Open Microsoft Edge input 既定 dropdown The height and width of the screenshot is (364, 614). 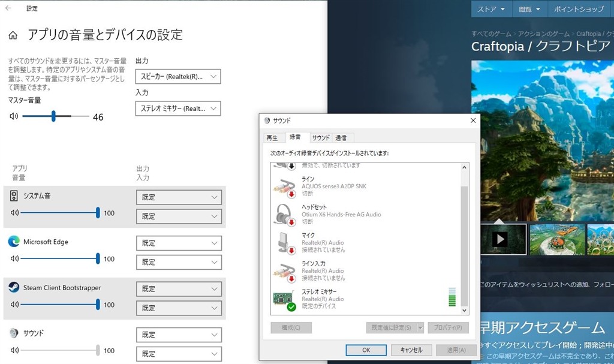(179, 262)
